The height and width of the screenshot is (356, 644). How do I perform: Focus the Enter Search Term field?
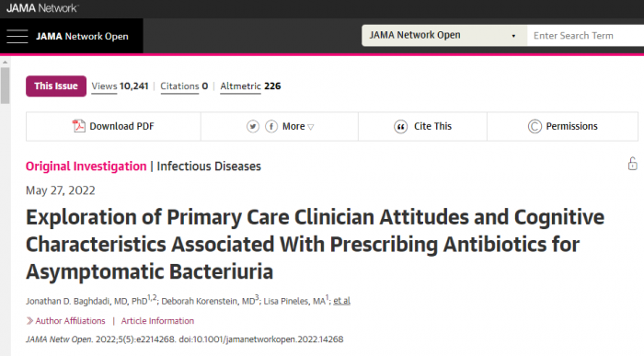(x=585, y=36)
